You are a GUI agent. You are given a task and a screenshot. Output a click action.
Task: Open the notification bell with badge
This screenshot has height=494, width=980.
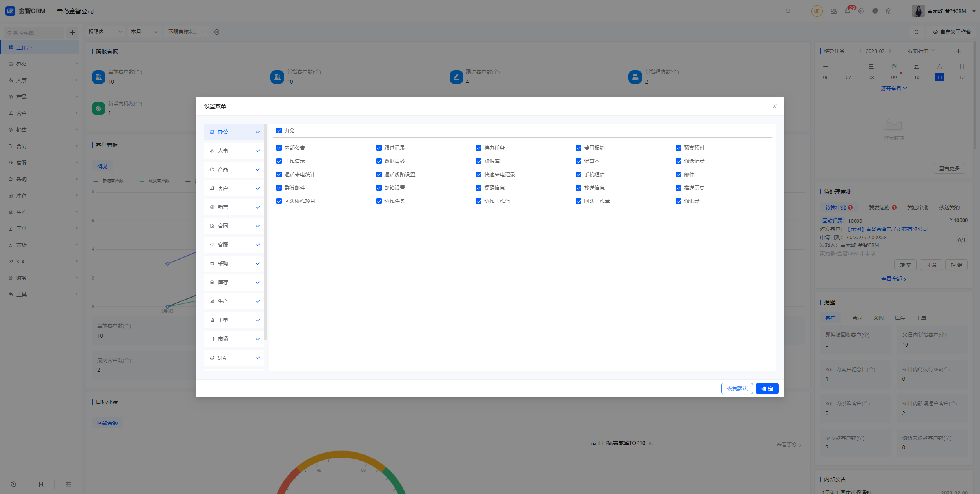[x=848, y=11]
